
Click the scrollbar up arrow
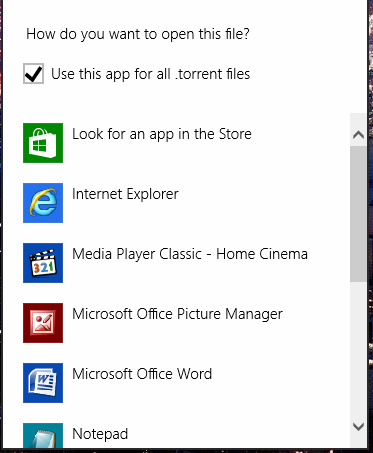(358, 135)
